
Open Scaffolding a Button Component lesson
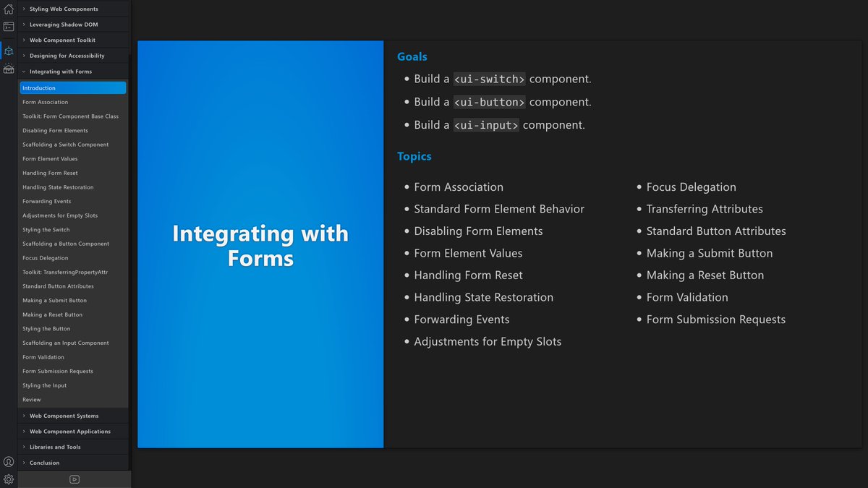pos(73,244)
